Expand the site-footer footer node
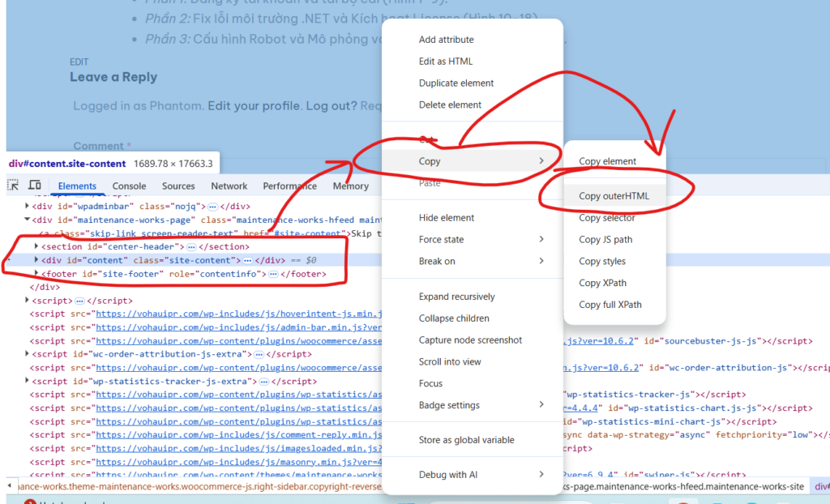 [36, 275]
